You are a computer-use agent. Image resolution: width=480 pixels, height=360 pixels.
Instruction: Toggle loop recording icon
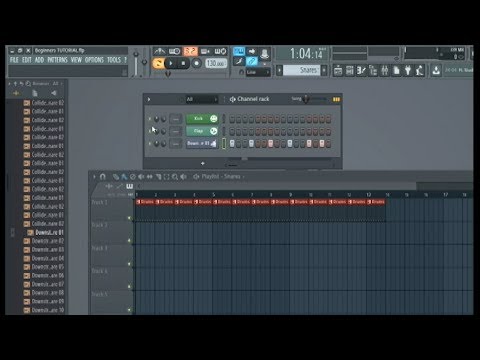[x=220, y=51]
